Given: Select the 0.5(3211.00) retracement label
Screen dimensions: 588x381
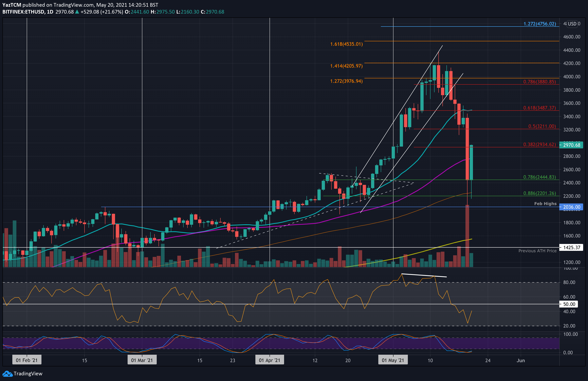Looking at the screenshot, I should pos(542,126).
